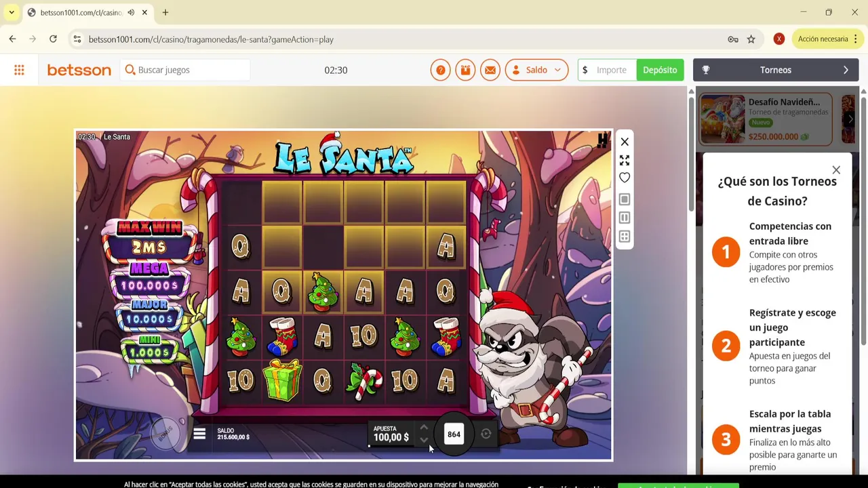
Task: Open the help question mark icon
Action: click(440, 70)
